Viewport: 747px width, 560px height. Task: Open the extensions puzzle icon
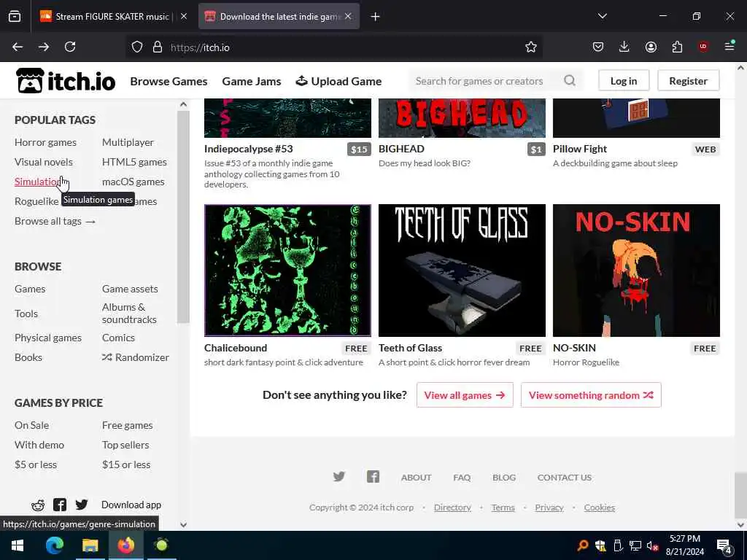tap(677, 47)
